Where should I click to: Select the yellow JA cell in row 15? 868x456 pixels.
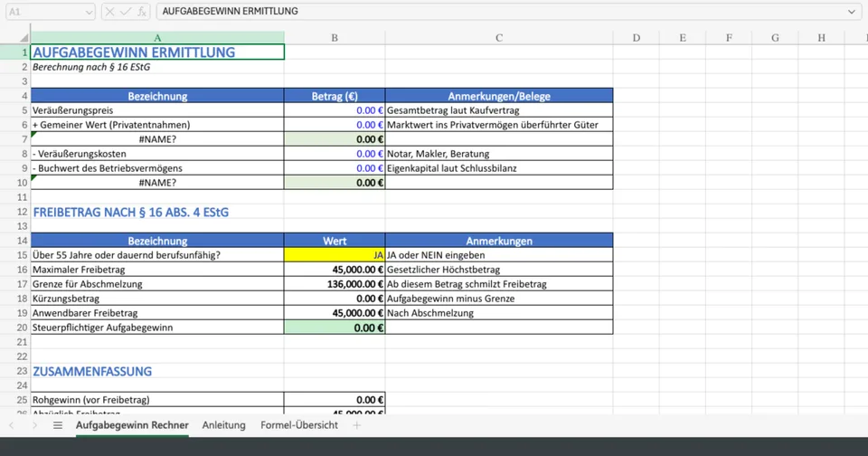[334, 255]
